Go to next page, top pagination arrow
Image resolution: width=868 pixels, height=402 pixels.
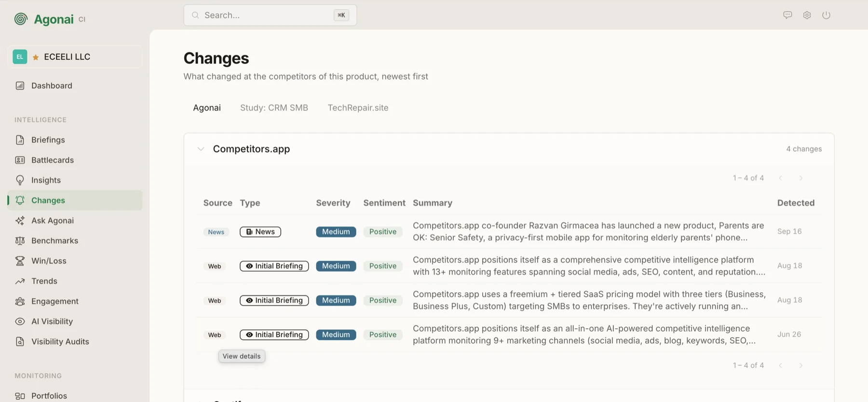click(800, 178)
